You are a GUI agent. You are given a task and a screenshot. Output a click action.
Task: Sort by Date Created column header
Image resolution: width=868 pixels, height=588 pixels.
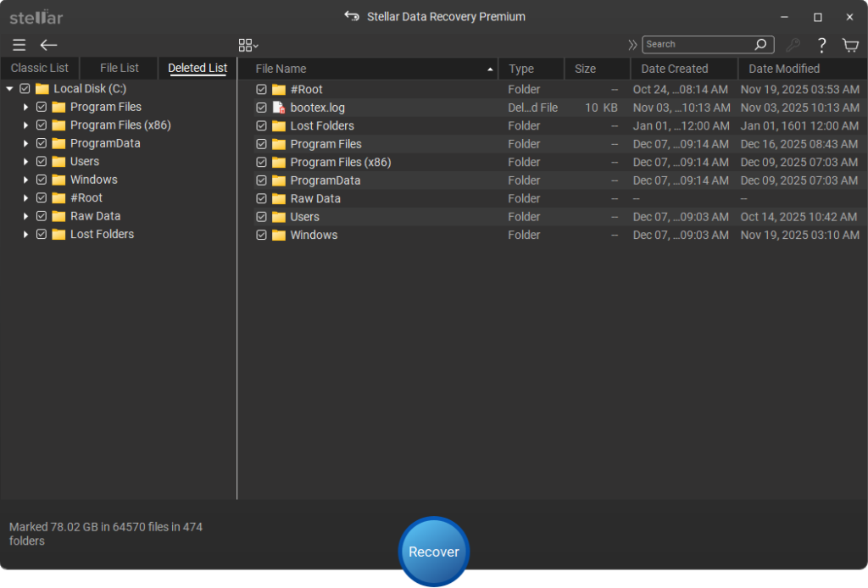(x=684, y=69)
